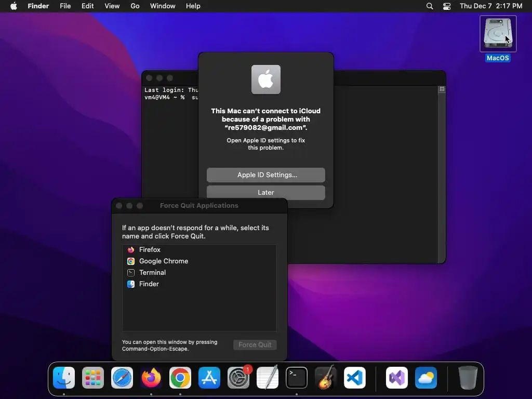Launch Visual Studio Code from the Dock
532x399 pixels.
355,378
